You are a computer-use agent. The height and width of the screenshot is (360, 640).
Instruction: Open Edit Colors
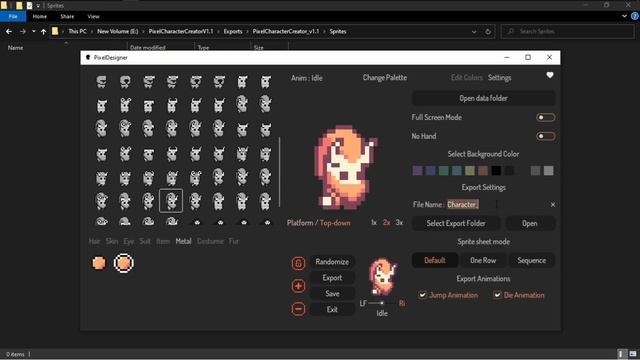[467, 78]
